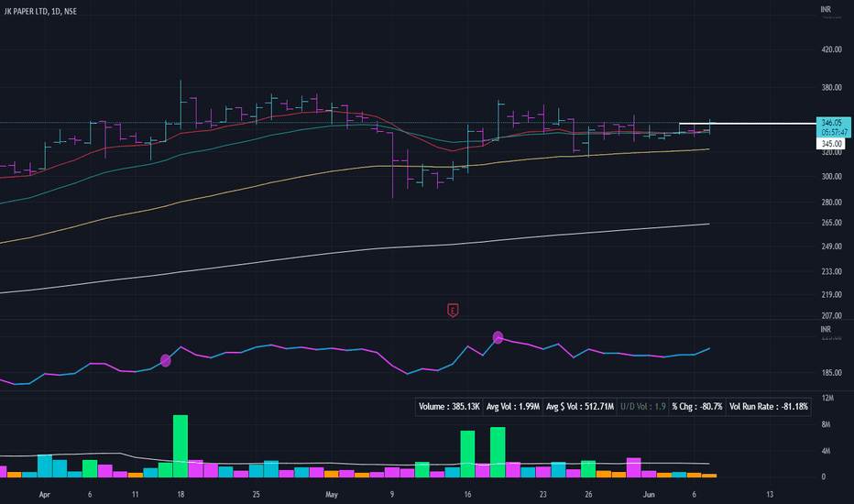
Task: Click the Avg $ Vol : 512.71M readout
Action: pos(579,407)
